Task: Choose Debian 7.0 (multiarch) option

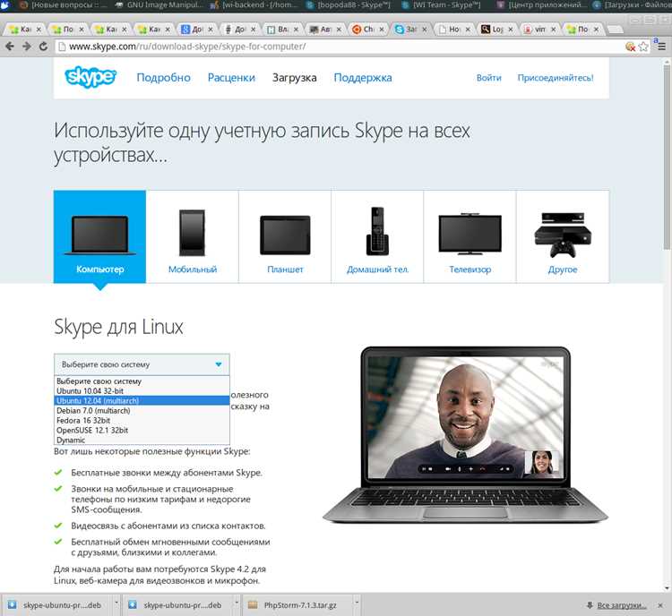Action: (142, 410)
